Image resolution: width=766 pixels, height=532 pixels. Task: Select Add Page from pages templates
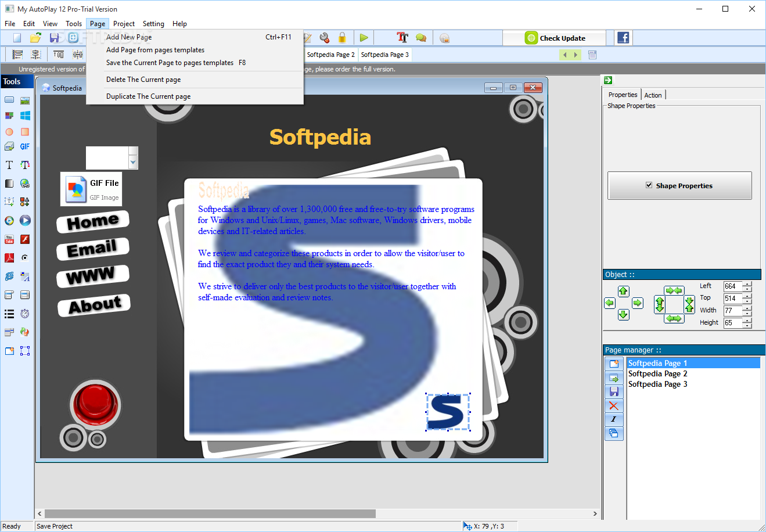195,50
